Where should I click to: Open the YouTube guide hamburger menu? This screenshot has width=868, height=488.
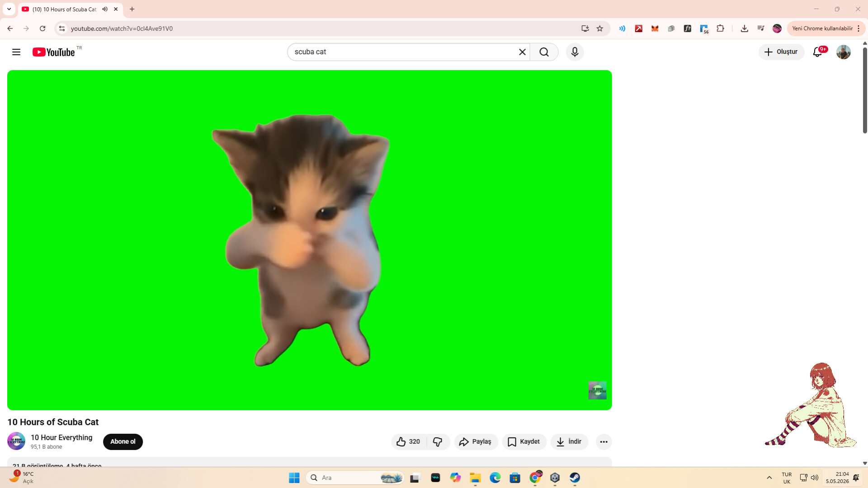[16, 52]
